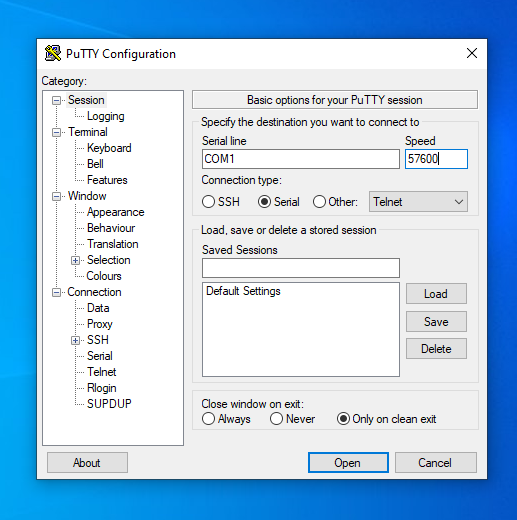Open the SUPDUP settings category

click(109, 404)
